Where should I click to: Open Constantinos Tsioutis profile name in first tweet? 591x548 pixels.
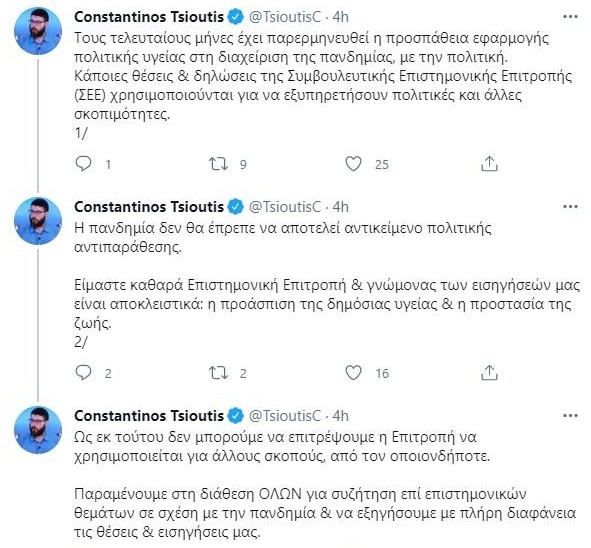[149, 17]
